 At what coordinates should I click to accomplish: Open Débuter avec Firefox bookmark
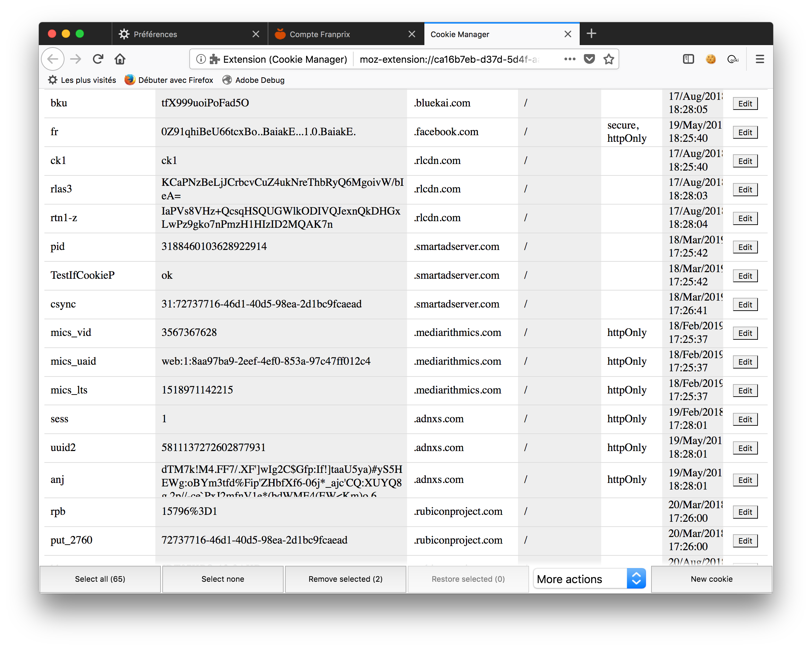169,80
